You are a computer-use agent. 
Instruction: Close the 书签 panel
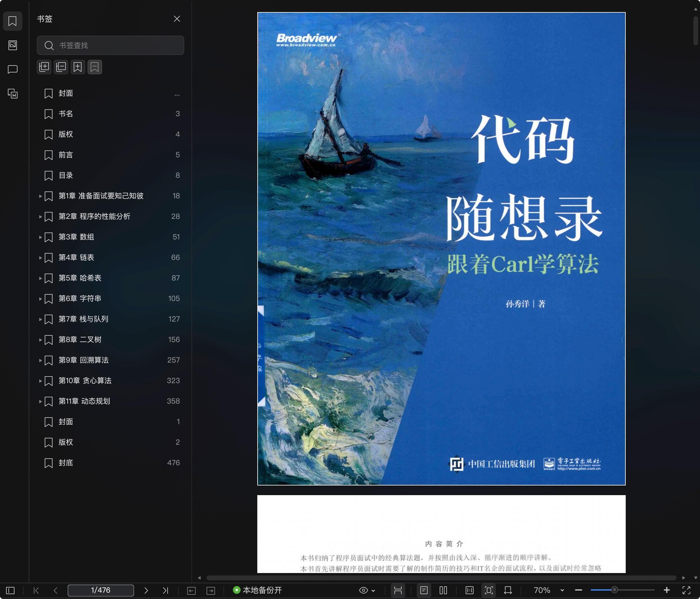click(177, 19)
